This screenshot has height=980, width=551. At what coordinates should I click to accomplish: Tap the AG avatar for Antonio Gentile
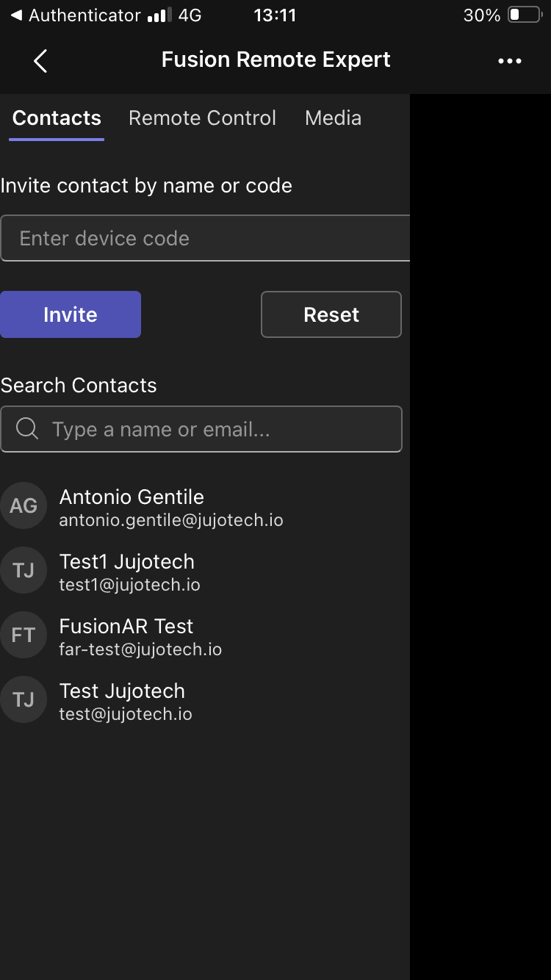(x=24, y=505)
